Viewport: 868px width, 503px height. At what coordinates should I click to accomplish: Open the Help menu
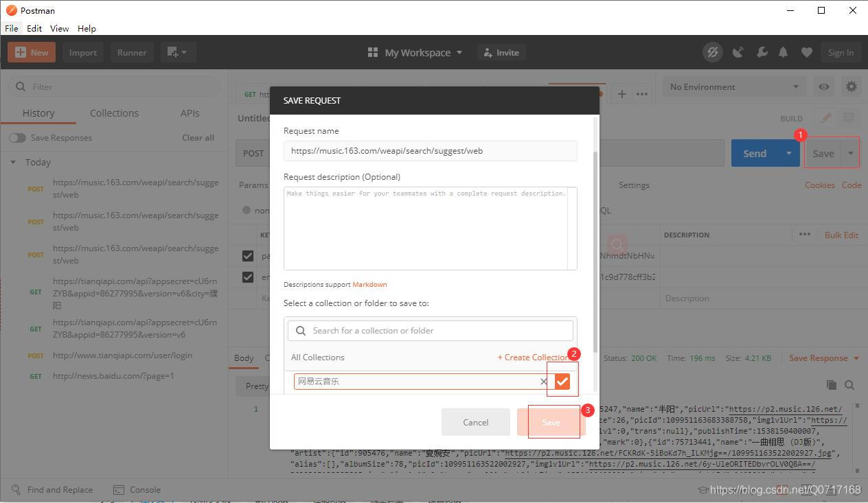click(87, 28)
